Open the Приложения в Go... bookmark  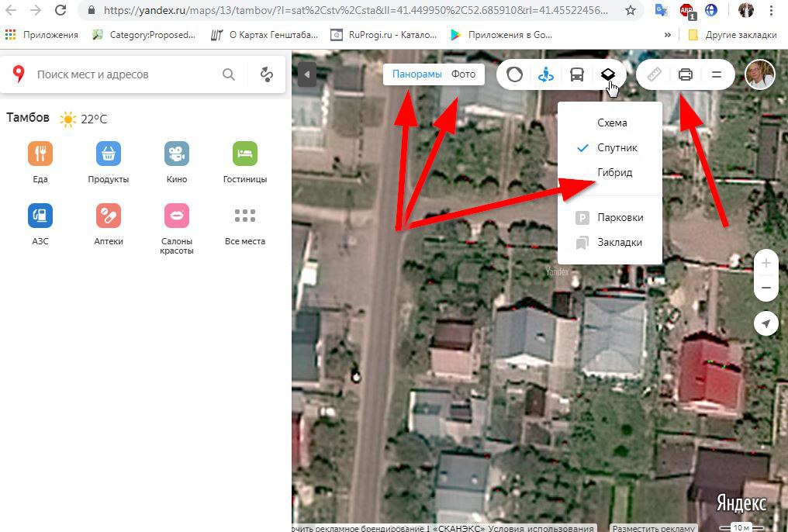[x=502, y=35]
